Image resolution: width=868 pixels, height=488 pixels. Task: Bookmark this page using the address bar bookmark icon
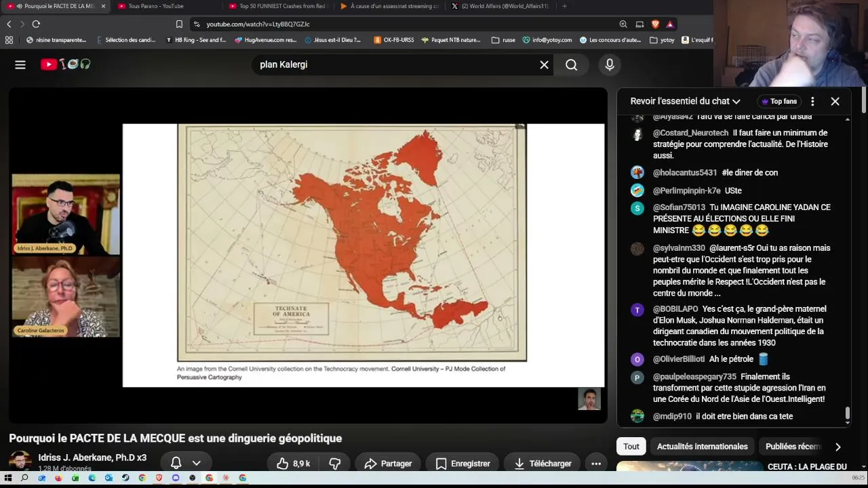[179, 24]
